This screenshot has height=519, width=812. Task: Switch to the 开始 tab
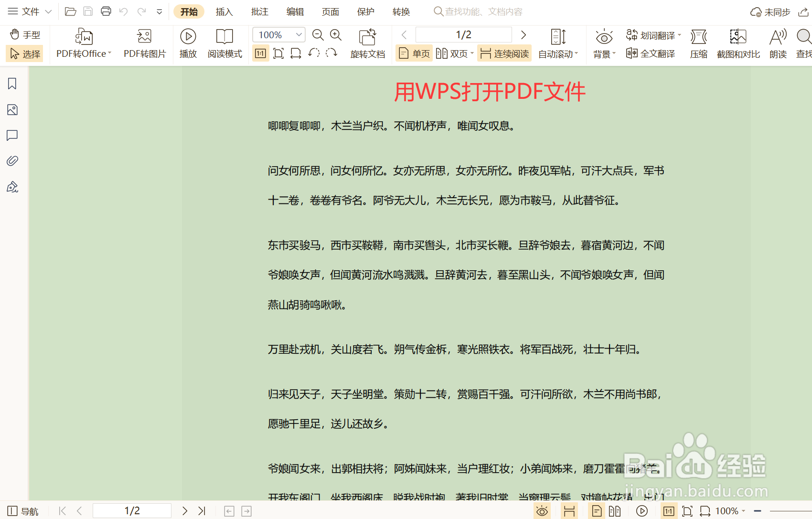(x=189, y=11)
